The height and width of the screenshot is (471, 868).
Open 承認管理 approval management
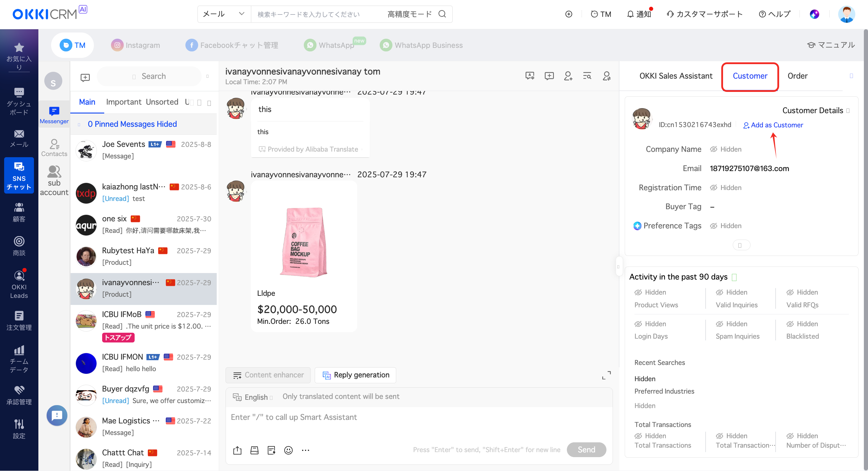[x=19, y=395]
